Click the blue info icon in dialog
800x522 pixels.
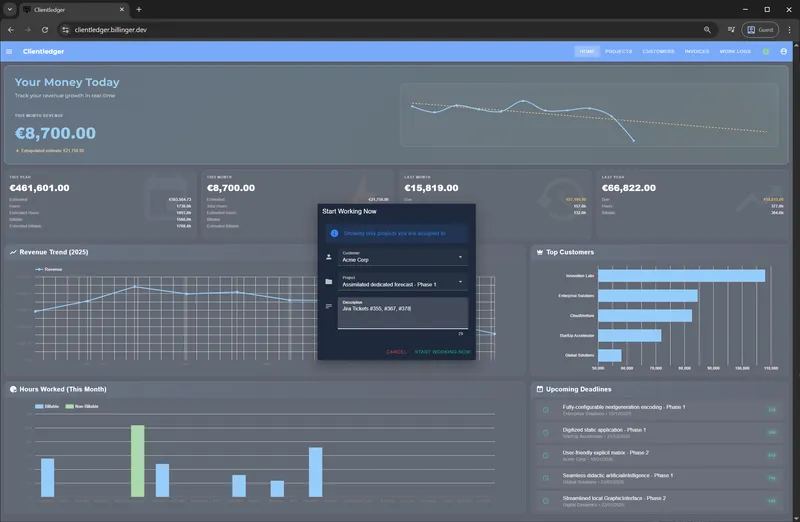335,233
